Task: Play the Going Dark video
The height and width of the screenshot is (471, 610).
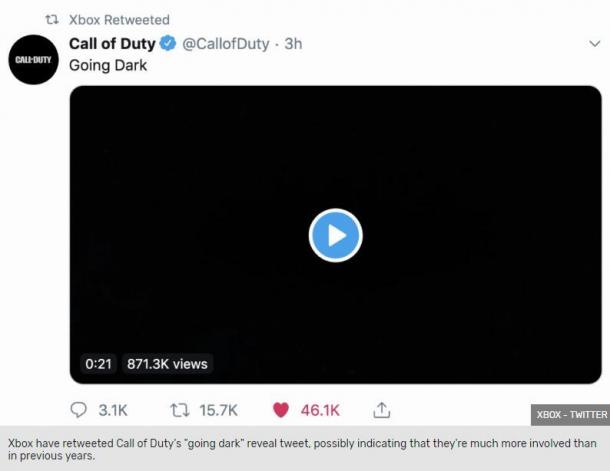Action: click(336, 235)
